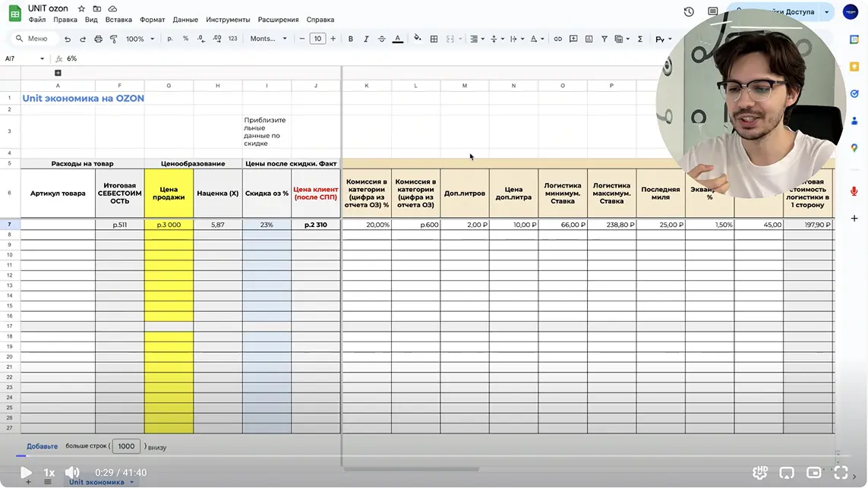Viewport: 868px width, 488px height.
Task: Redo the last action
Action: point(83,39)
